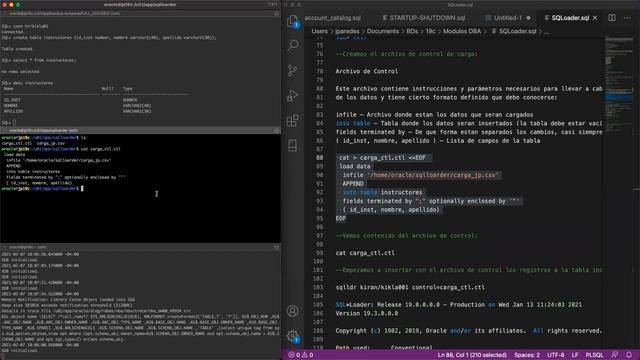Screen dimensions: 640x360
Task: Change end of line via LF
Action: click(575, 355)
